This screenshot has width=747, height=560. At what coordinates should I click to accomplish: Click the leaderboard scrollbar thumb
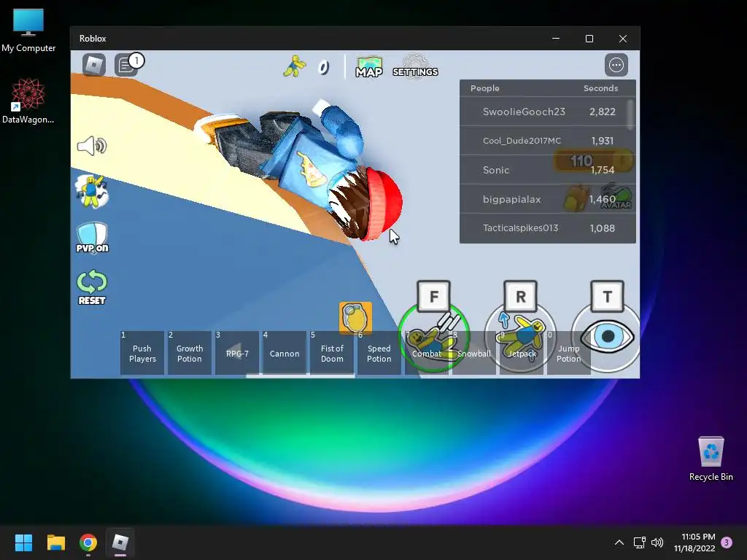tap(630, 114)
